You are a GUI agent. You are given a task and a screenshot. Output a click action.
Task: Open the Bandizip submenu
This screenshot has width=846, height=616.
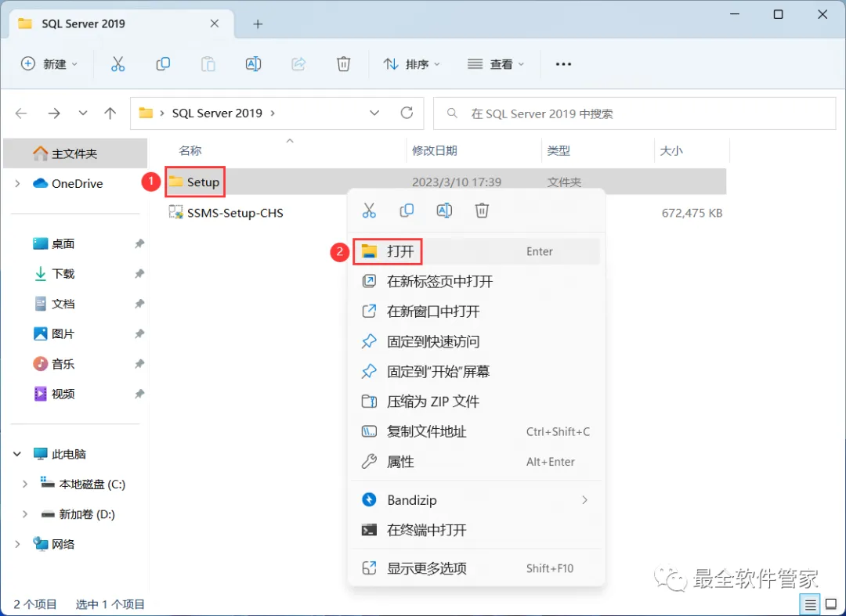(x=476, y=500)
